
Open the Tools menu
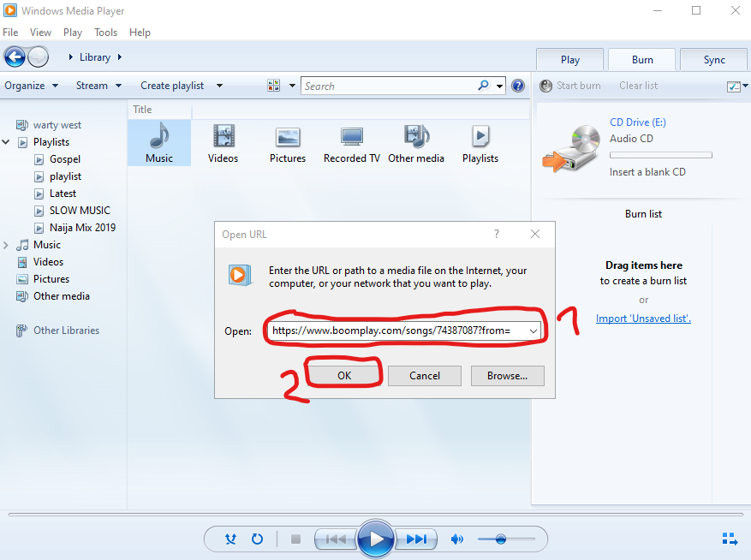pyautogui.click(x=105, y=33)
